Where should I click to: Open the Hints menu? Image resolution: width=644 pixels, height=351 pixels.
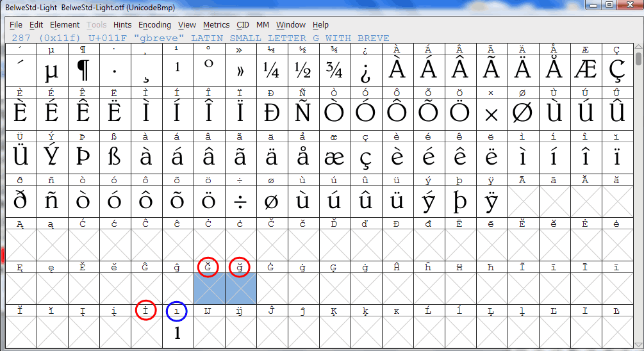coord(122,25)
